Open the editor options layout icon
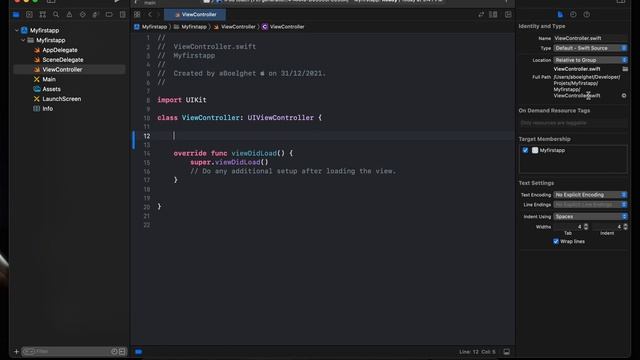The width and height of the screenshot is (640, 360). [x=493, y=15]
